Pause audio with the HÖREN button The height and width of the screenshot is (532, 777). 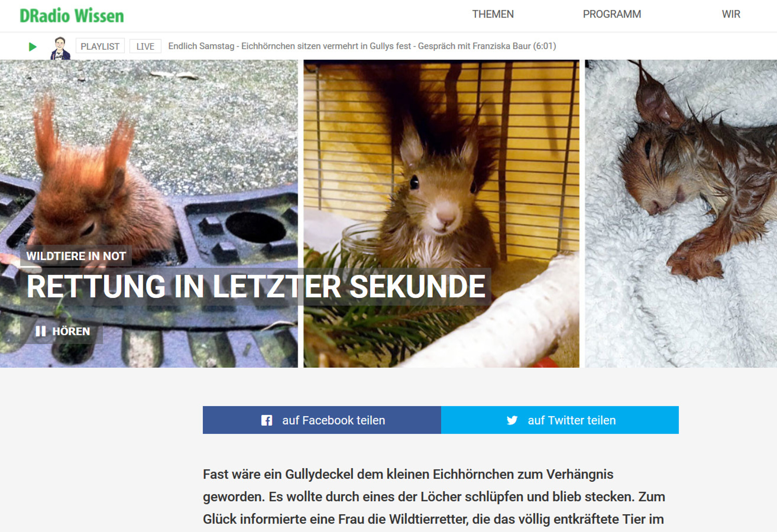click(x=61, y=331)
